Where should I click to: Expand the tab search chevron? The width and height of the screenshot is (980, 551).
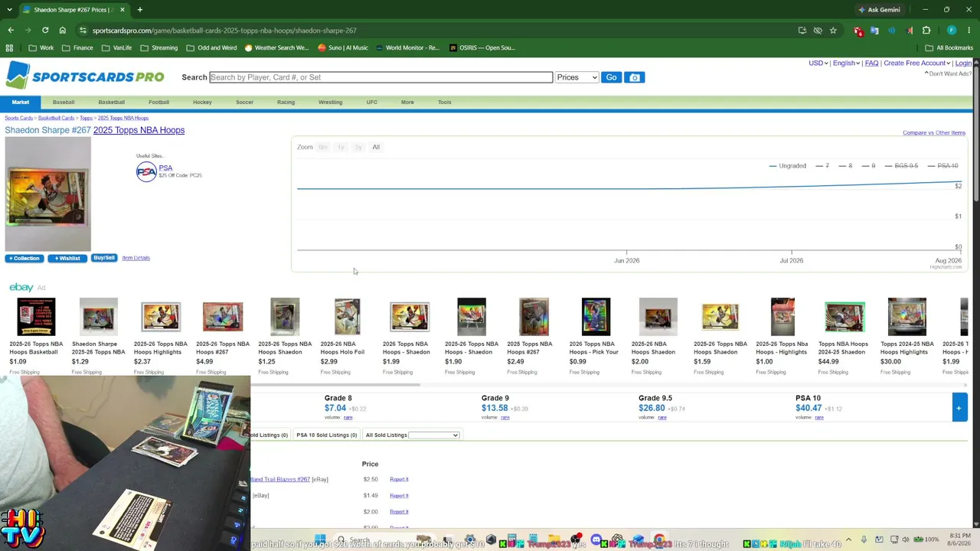(x=9, y=10)
